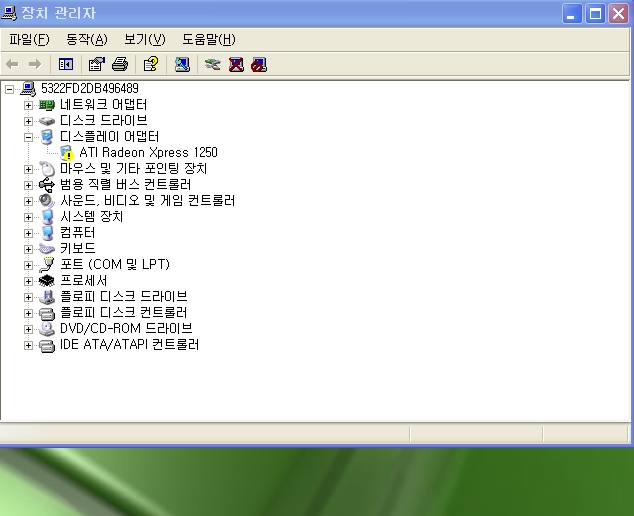
Task: Toggle the console tree pane toolbar icon
Action: [x=66, y=64]
